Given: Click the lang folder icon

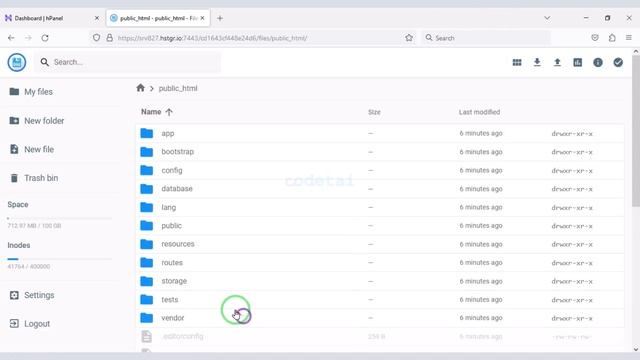Looking at the screenshot, I should [147, 207].
